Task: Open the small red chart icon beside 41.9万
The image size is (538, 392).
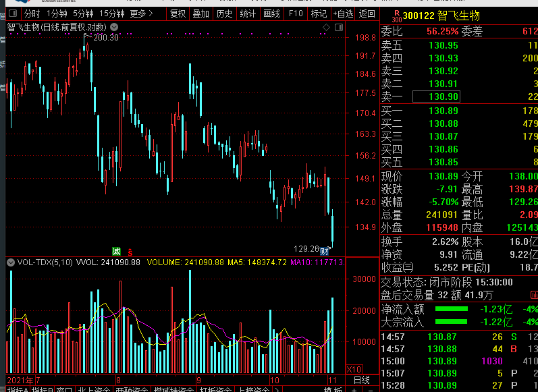Action: [534, 295]
